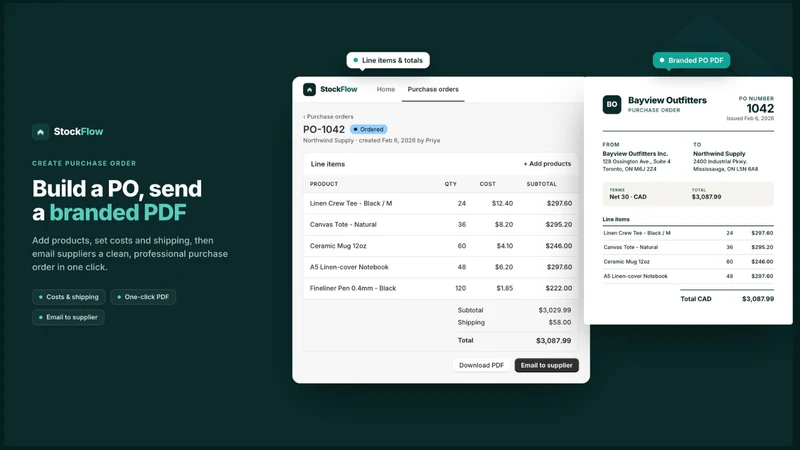Click the StockFlow house logo beside the headline
Image resolution: width=800 pixels, height=450 pixels.
point(40,132)
